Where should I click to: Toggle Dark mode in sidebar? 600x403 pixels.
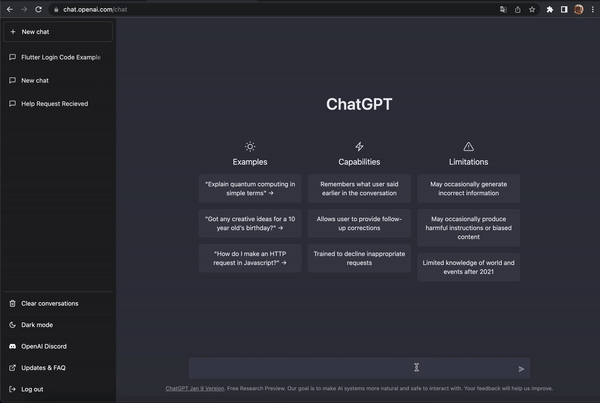pyautogui.click(x=58, y=325)
